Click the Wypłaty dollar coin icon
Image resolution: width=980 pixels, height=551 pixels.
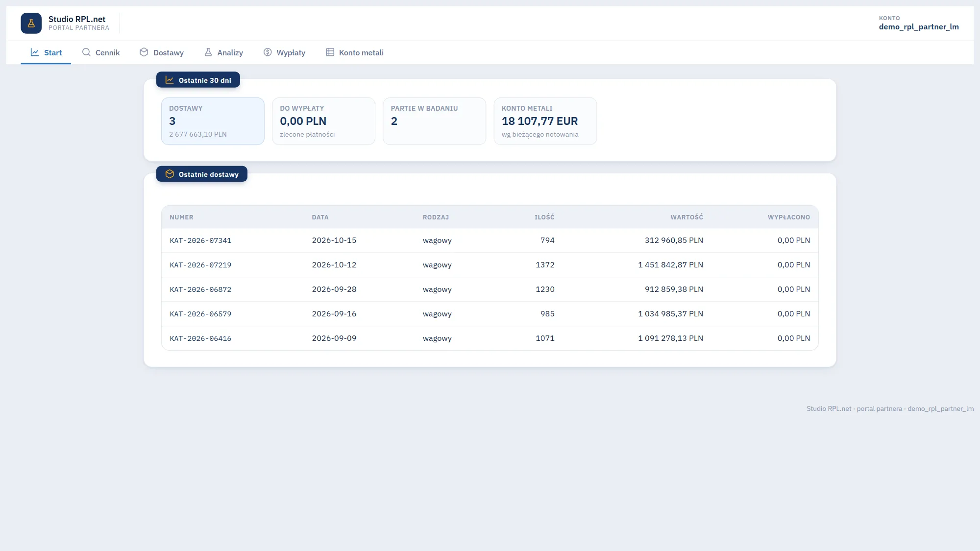click(268, 52)
